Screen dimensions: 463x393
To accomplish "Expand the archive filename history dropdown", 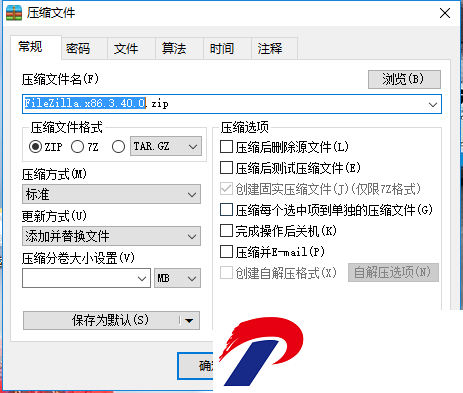I will [433, 104].
